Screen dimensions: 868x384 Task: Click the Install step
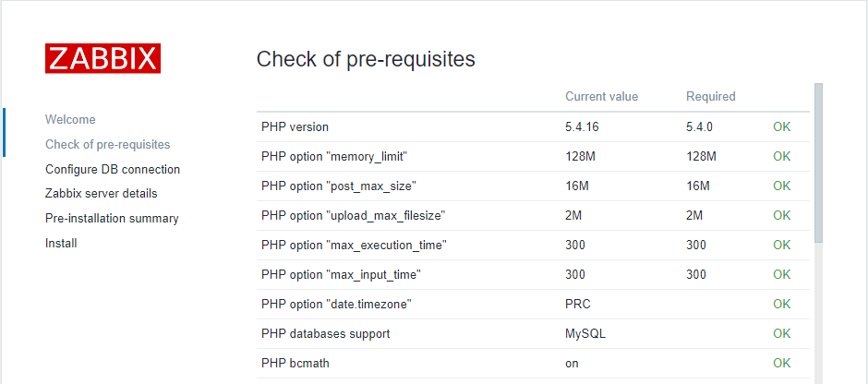coord(61,244)
